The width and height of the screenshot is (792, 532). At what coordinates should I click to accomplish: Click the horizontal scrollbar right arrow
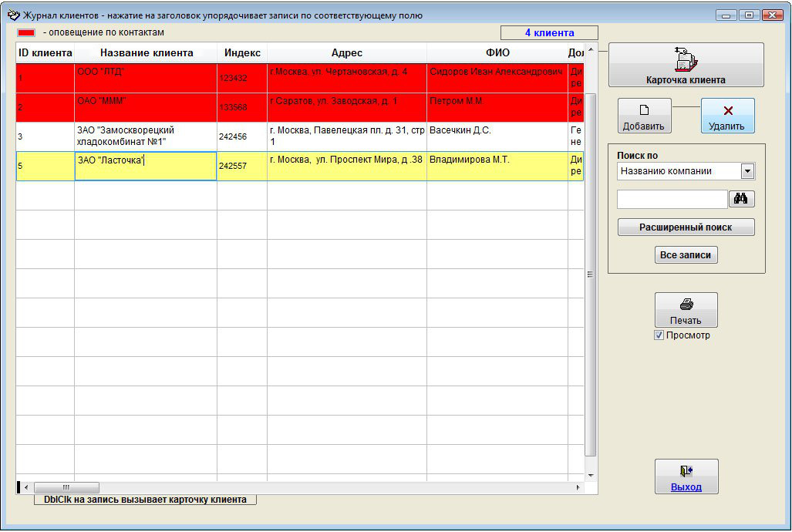pos(578,488)
